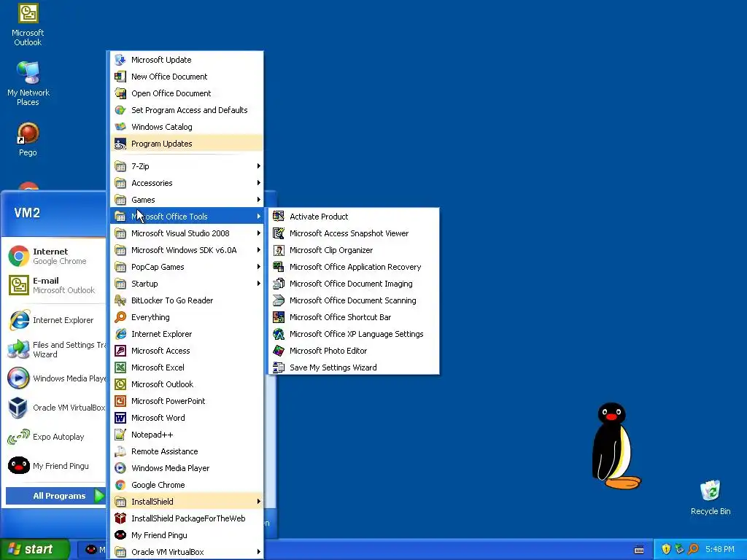
Task: Expand the Games submenu arrow
Action: click(x=259, y=200)
